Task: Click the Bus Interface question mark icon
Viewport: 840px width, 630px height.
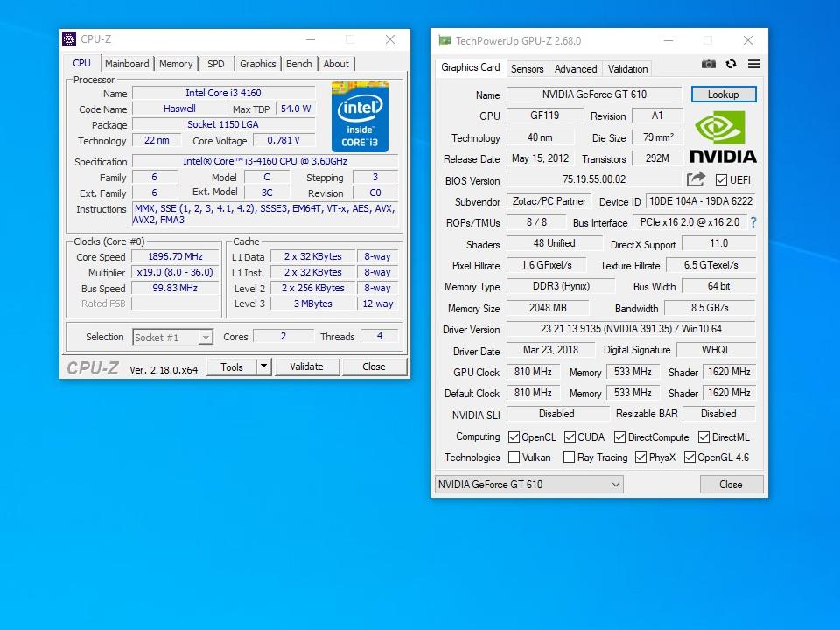Action: point(752,222)
